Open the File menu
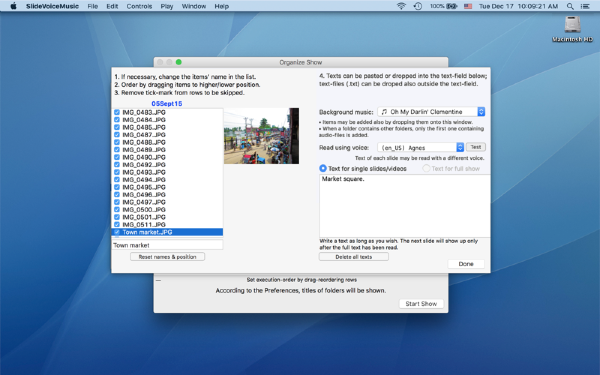Screen dimensions: 600x375 (93, 6)
